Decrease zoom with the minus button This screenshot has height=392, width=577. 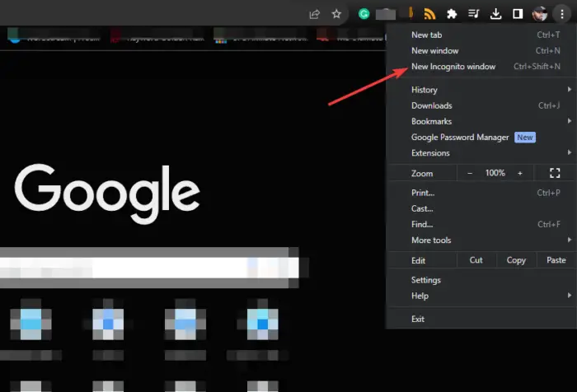pos(470,173)
